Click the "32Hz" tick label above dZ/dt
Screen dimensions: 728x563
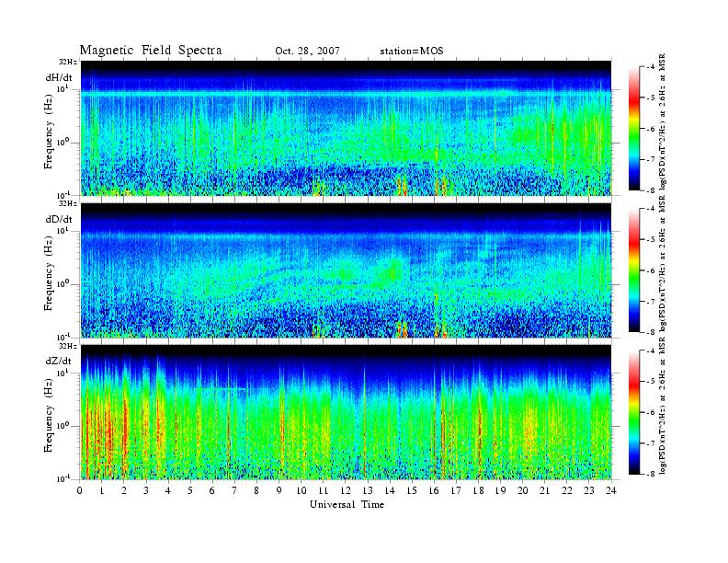point(67,346)
